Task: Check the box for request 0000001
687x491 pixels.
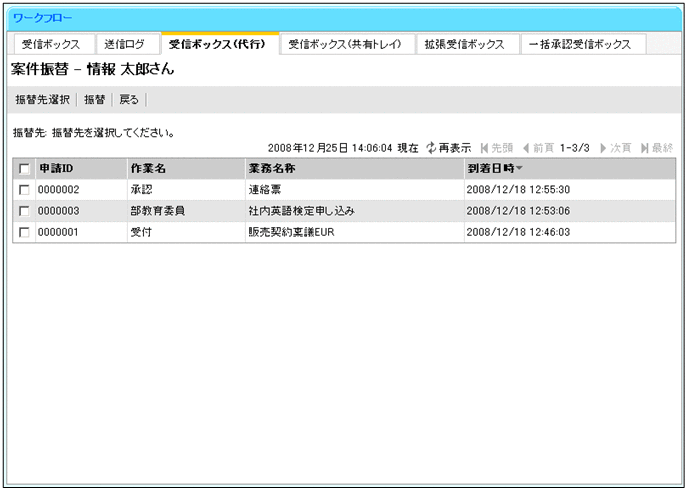Action: click(24, 232)
